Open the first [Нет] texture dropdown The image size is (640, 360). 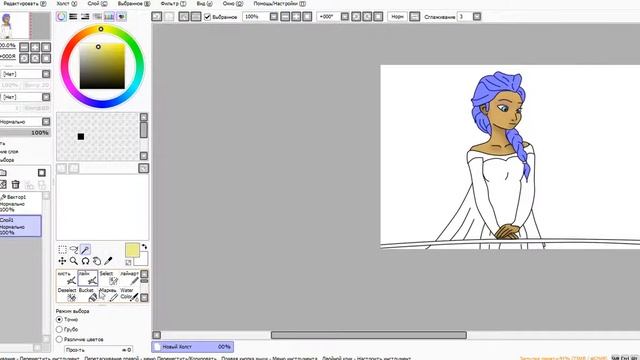[x=46, y=74]
